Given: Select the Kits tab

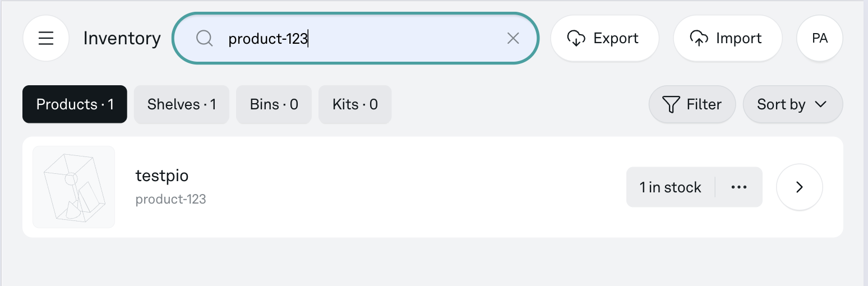Looking at the screenshot, I should pos(355,104).
